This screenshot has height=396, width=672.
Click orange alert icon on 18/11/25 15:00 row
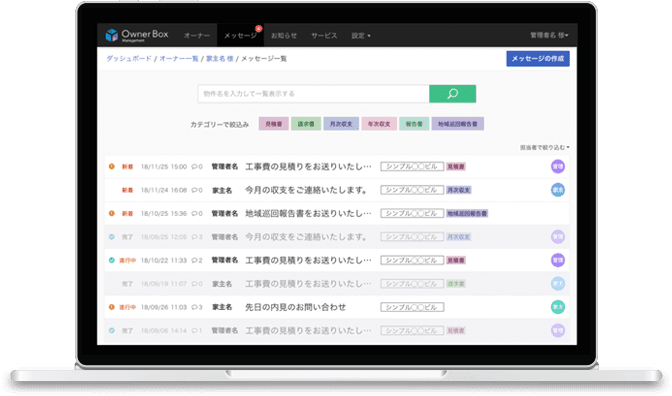coord(111,166)
